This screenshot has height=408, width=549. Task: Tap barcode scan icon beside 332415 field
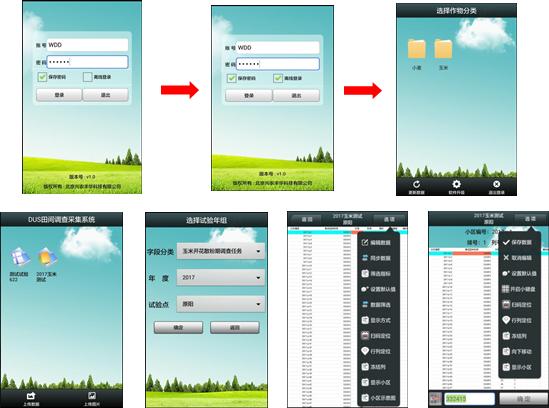[436, 399]
